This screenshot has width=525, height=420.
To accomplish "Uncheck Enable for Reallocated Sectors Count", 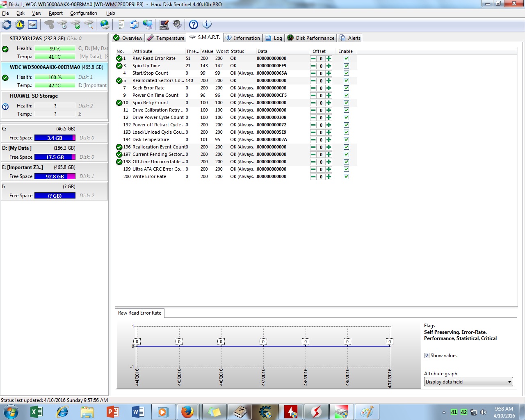I will pos(346,81).
